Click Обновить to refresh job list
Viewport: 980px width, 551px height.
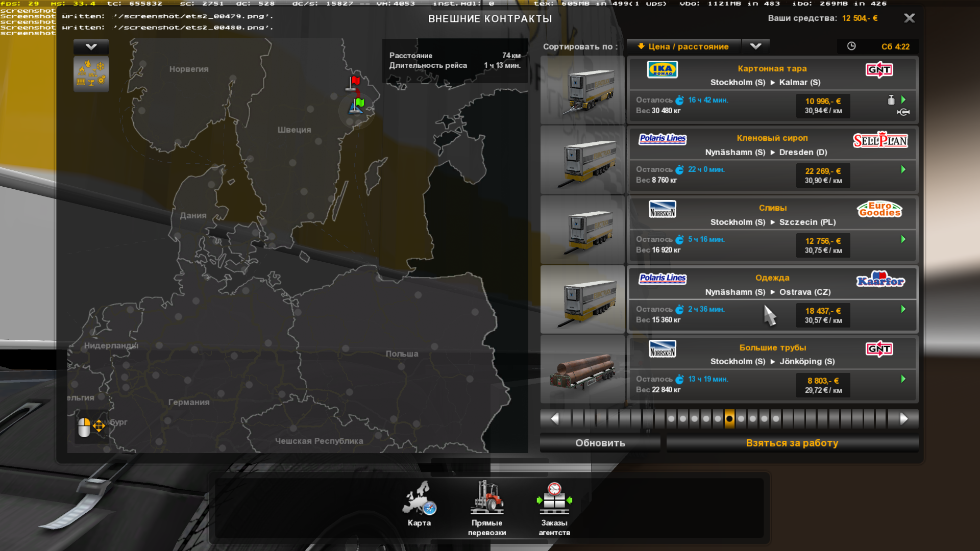tap(600, 443)
